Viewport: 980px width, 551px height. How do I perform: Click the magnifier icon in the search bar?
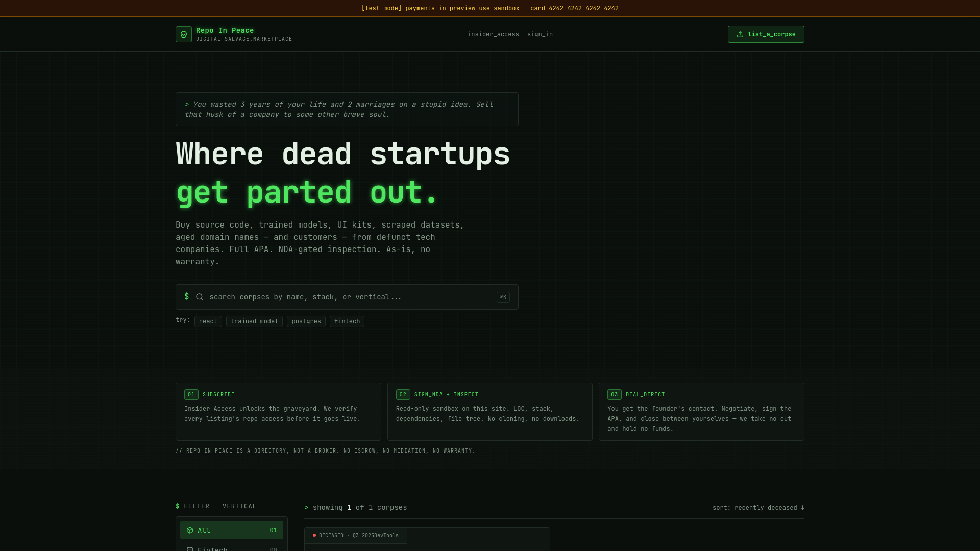(x=200, y=297)
